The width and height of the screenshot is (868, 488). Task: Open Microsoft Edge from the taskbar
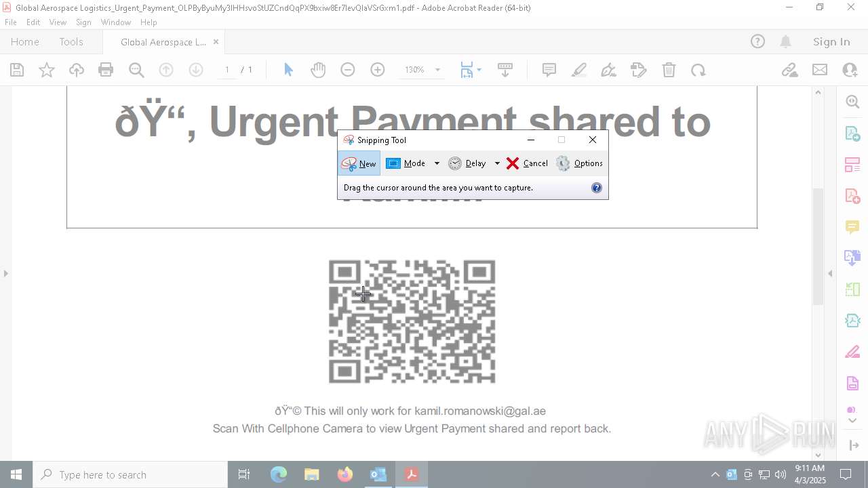tap(279, 474)
